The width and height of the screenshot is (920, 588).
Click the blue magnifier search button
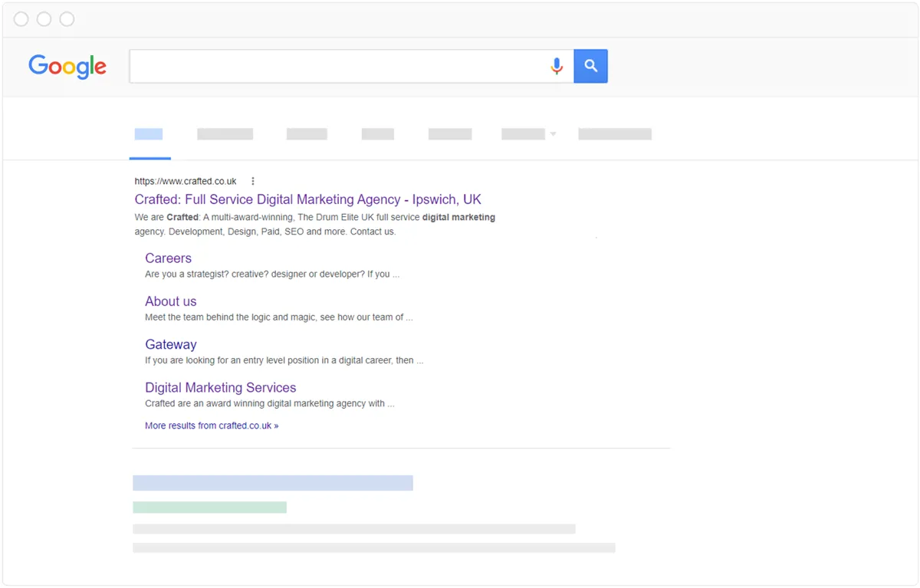(x=590, y=67)
